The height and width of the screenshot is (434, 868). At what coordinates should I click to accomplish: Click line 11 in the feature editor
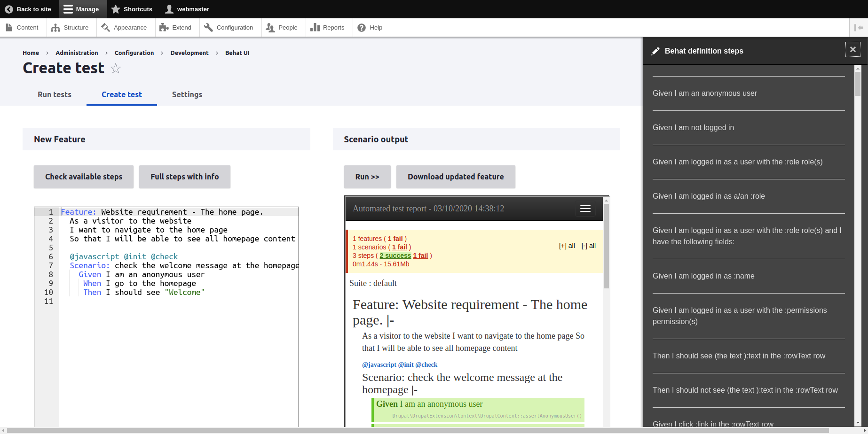179,302
